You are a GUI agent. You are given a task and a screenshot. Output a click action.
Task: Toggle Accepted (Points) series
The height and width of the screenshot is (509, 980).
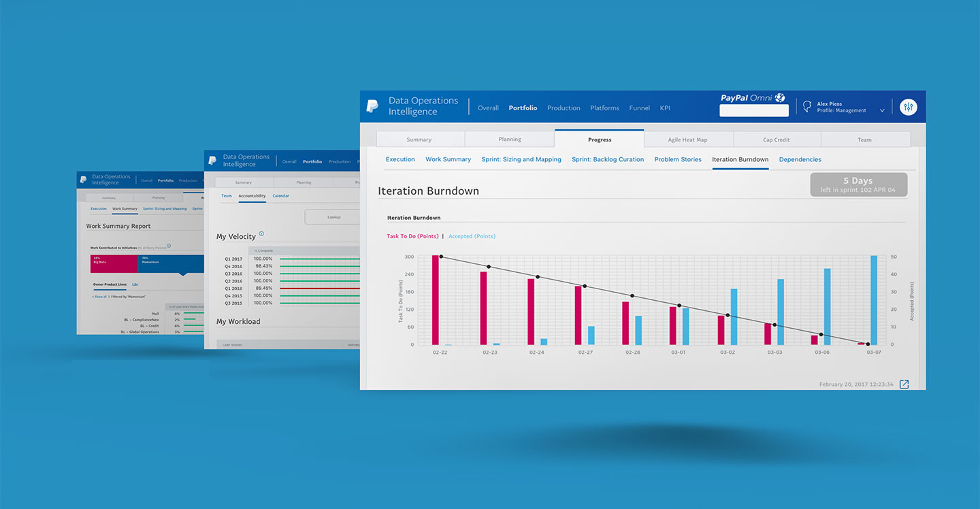tap(472, 236)
